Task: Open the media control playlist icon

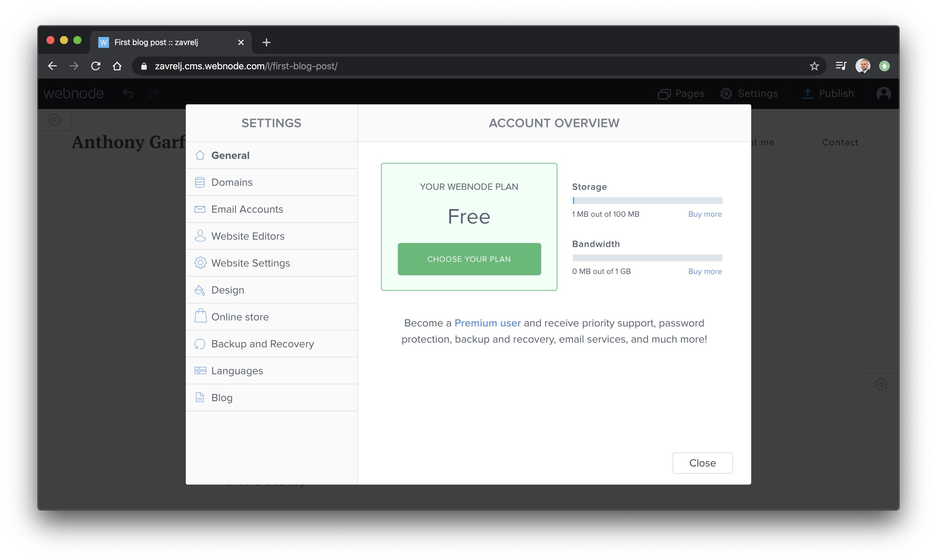Action: click(841, 66)
